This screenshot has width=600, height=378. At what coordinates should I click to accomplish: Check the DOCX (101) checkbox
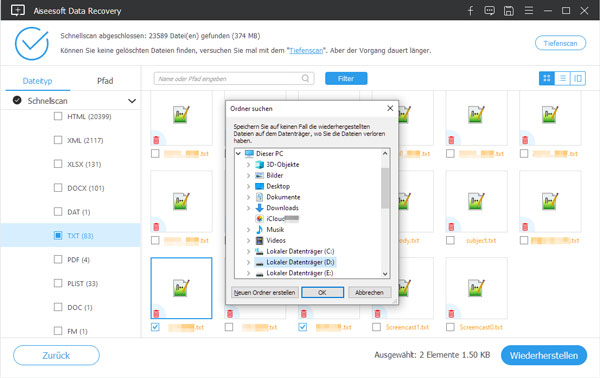[58, 187]
